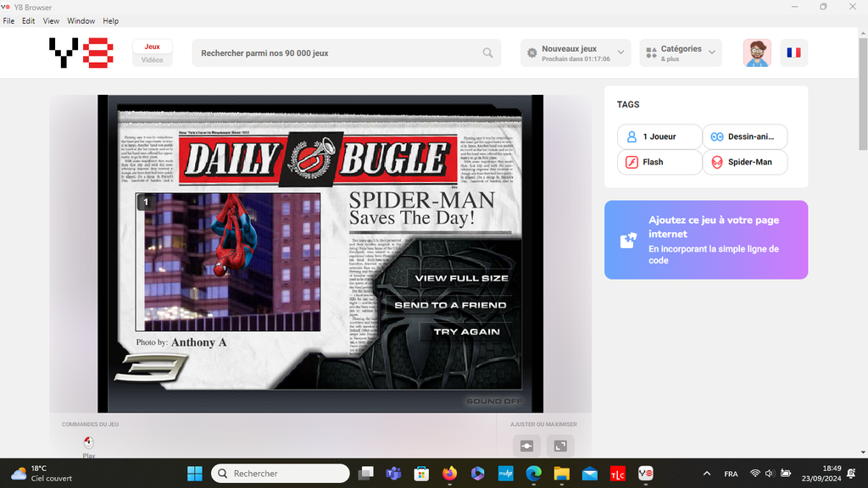Viewport: 868px width, 488px height.
Task: Toggle the game's Sound Off option
Action: 494,402
